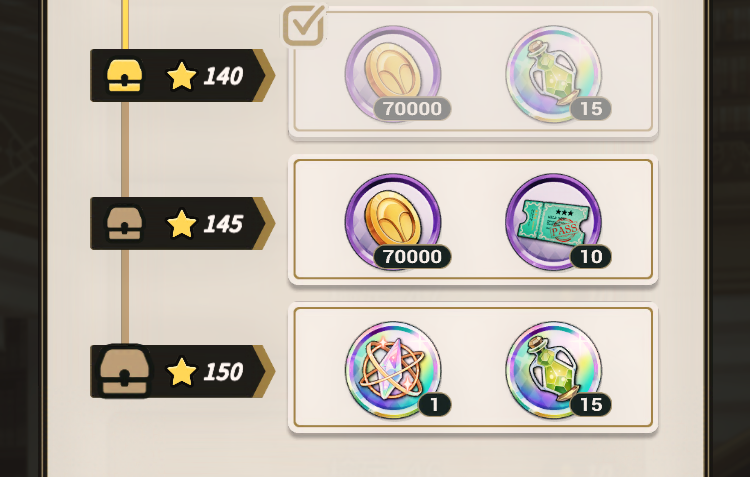The width and height of the screenshot is (750, 477).
Task: Open the golden chest at 140 stars
Action: [x=124, y=76]
